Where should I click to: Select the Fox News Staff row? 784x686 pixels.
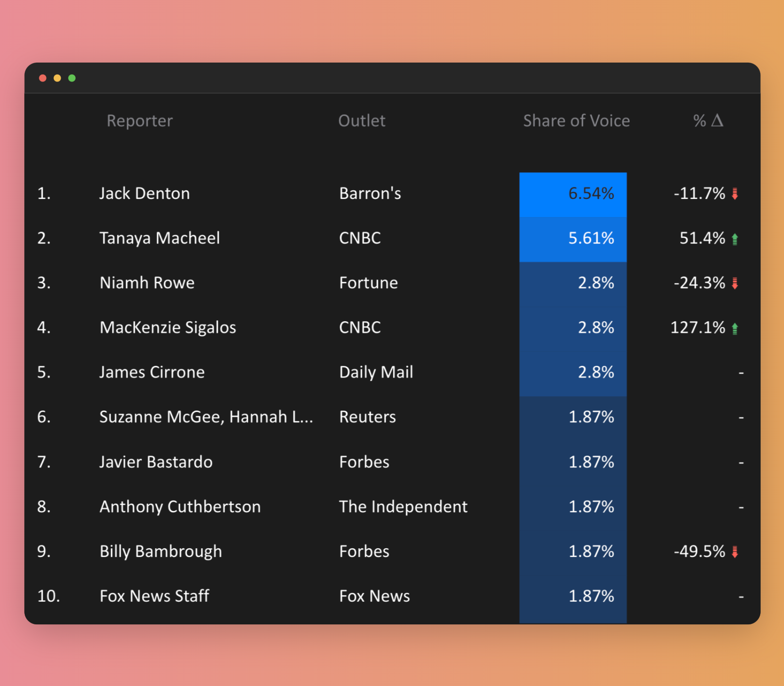(154, 596)
